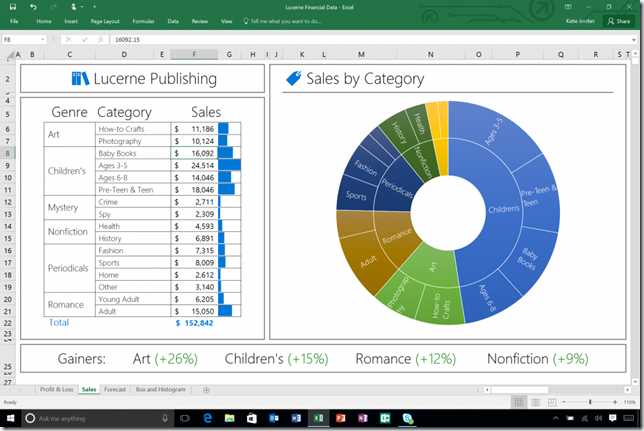The height and width of the screenshot is (431, 644).
Task: Click the zoom in plus button
Action: tap(615, 402)
